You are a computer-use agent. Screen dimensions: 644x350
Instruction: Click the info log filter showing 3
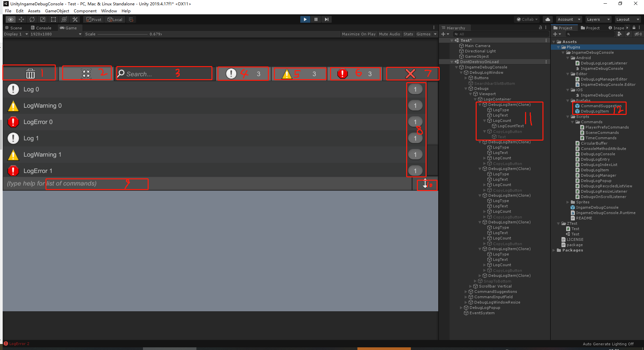click(x=243, y=73)
